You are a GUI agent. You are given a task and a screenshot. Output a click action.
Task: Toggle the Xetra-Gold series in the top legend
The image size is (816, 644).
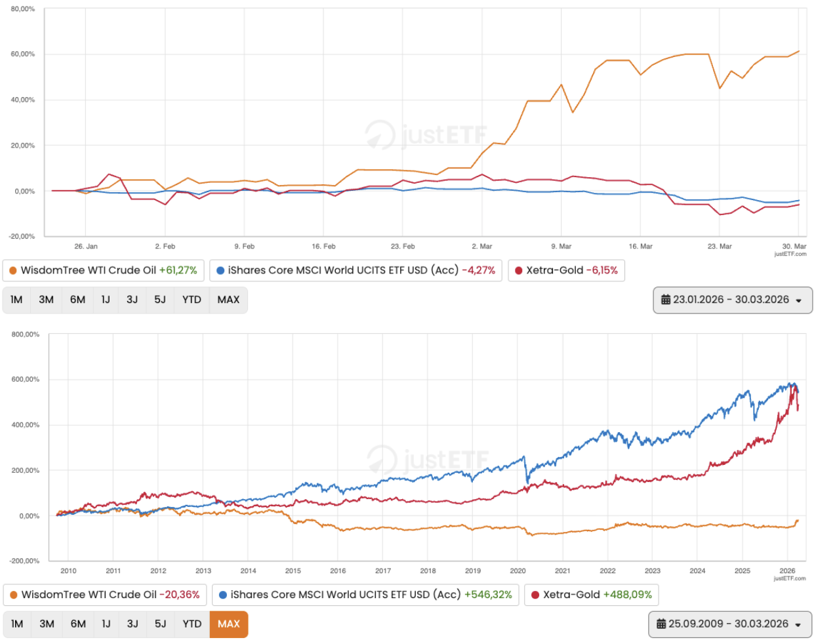pyautogui.click(x=566, y=270)
